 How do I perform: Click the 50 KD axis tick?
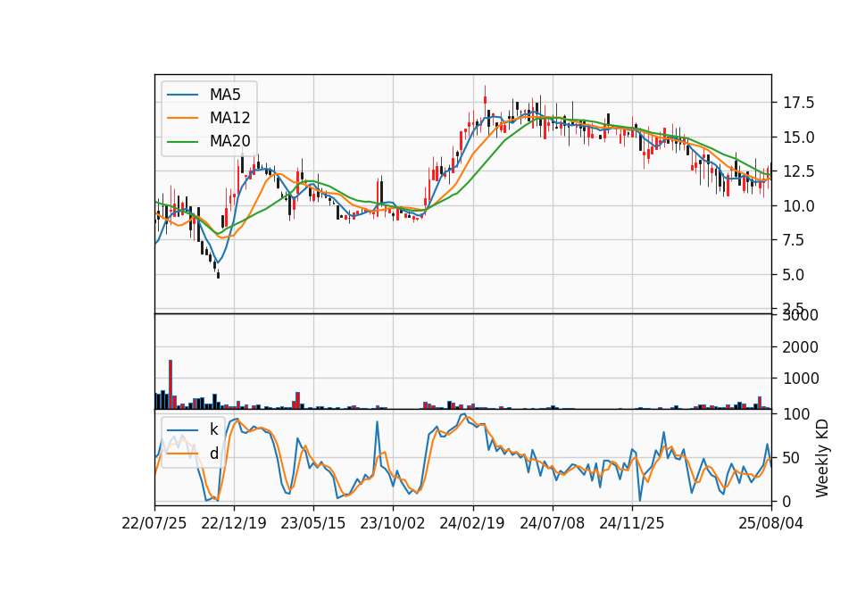tap(791, 458)
